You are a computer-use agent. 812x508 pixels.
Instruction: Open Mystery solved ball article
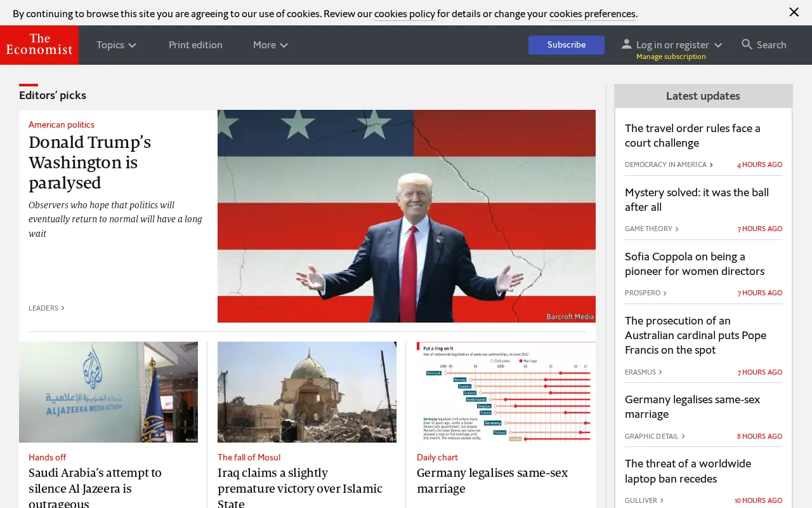coord(697,200)
